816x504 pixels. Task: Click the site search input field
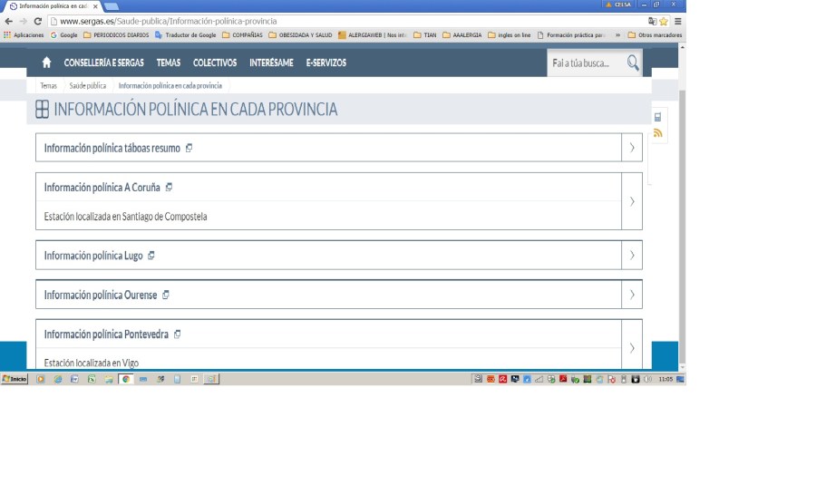coord(585,63)
